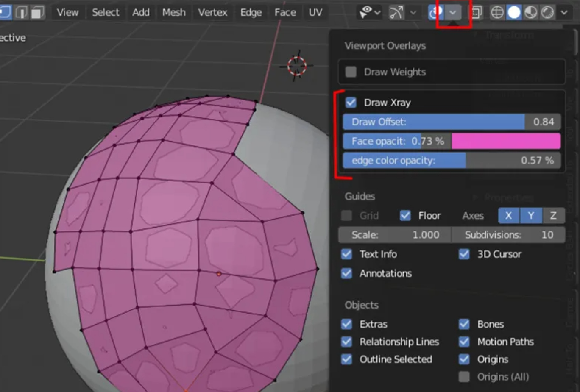This screenshot has width=580, height=392.
Task: Click the pink face opacity color swatch
Action: point(506,141)
